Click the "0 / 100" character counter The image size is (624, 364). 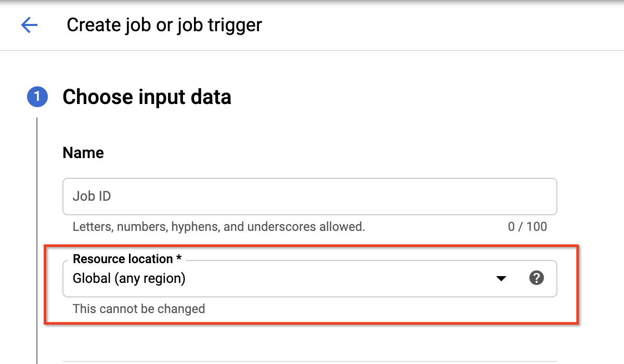click(527, 227)
